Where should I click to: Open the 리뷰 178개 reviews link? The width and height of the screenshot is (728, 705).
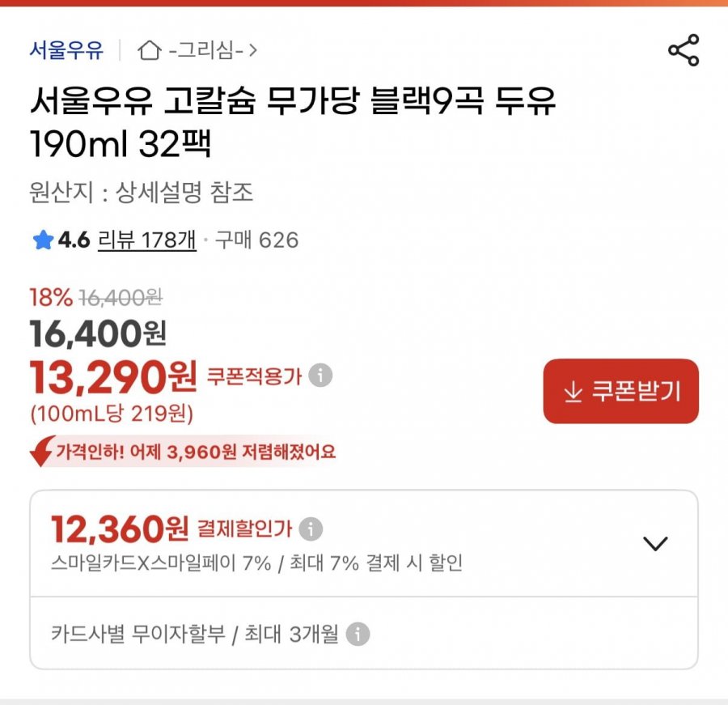(146, 240)
